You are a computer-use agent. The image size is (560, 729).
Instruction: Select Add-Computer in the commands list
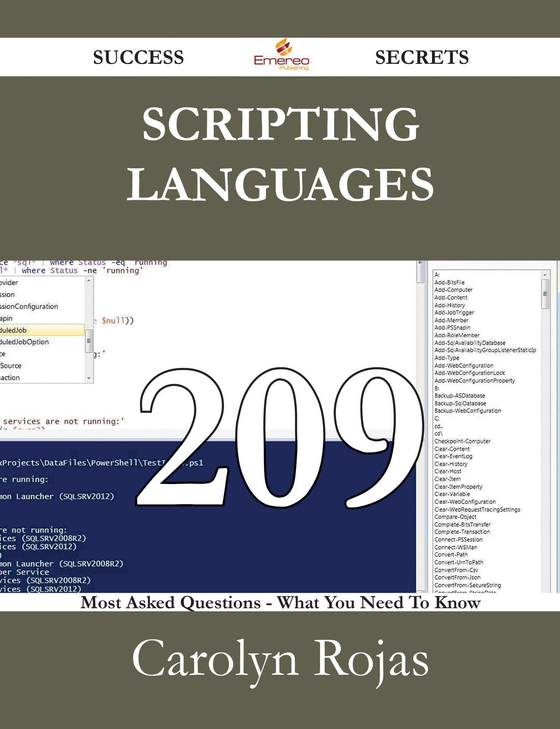click(x=453, y=290)
